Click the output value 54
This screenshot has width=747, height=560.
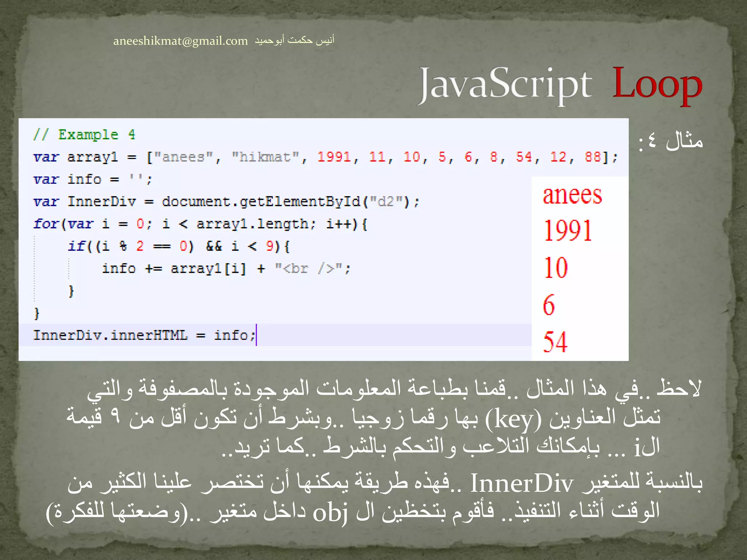(x=555, y=342)
